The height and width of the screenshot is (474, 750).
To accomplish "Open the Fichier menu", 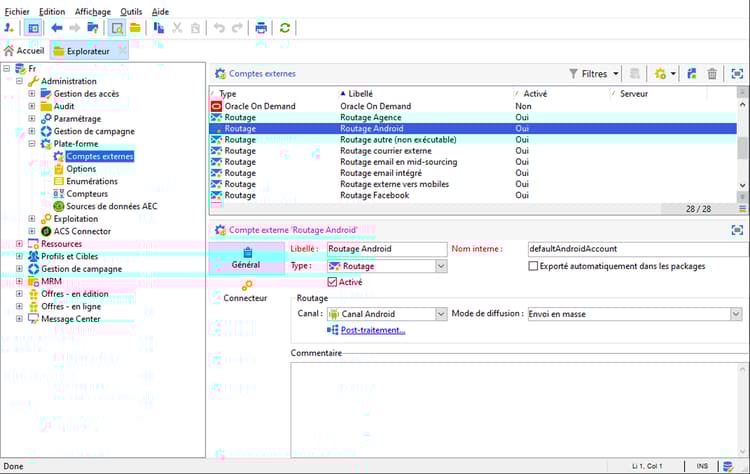I will tap(17, 11).
